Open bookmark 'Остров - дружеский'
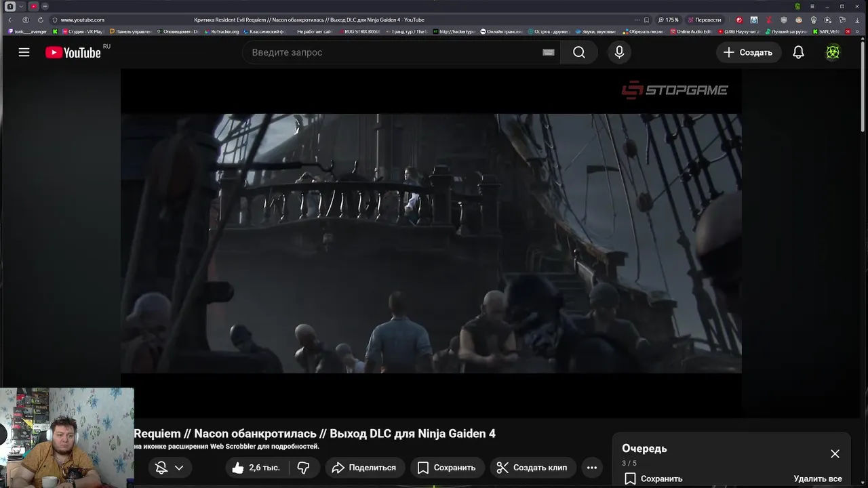The width and height of the screenshot is (868, 488). [548, 32]
